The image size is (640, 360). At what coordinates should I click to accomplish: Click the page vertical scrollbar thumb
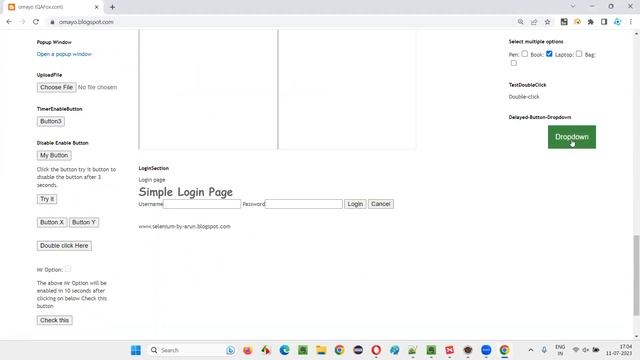pyautogui.click(x=636, y=276)
